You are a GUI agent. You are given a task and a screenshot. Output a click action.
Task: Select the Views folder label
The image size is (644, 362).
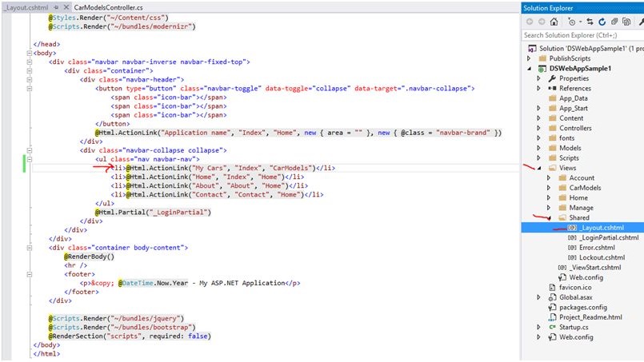tap(568, 168)
